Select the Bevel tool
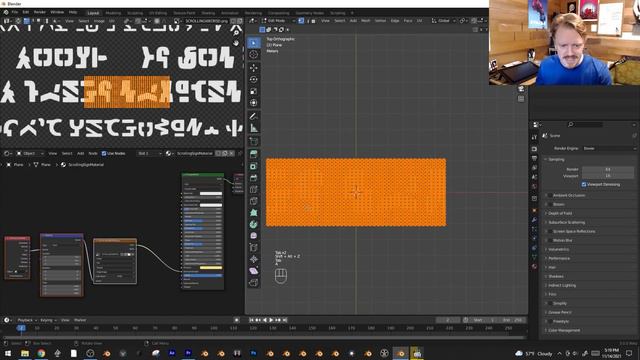The image size is (640, 360). tap(253, 178)
